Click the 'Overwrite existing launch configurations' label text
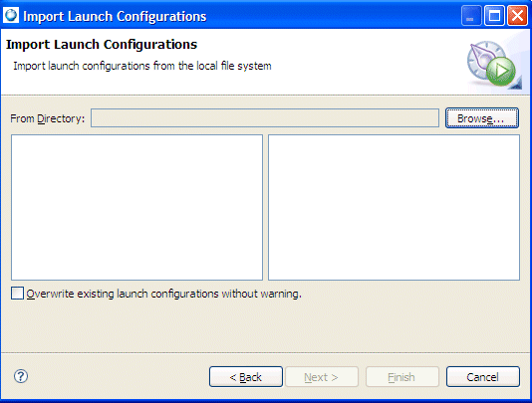 163,294
